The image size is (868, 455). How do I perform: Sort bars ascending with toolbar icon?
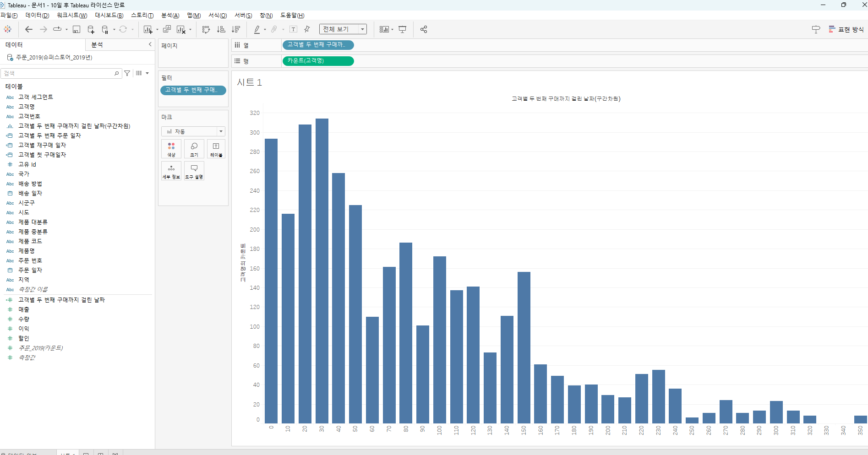tap(221, 29)
